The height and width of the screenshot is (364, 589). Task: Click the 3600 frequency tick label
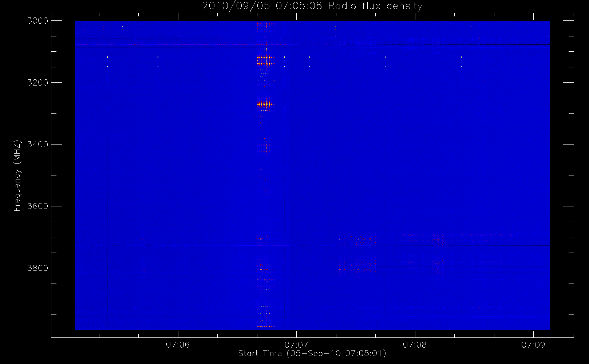[x=38, y=206]
